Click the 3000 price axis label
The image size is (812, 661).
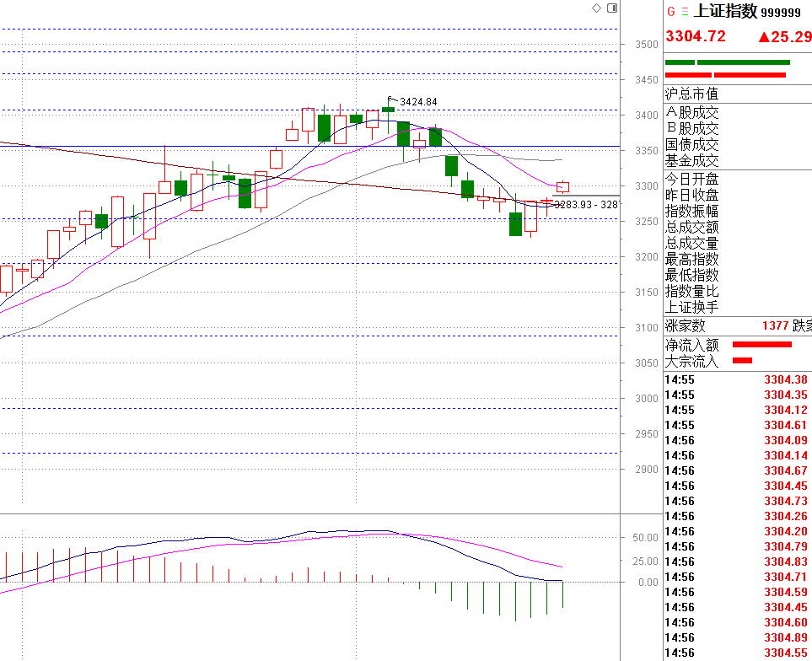(x=647, y=399)
